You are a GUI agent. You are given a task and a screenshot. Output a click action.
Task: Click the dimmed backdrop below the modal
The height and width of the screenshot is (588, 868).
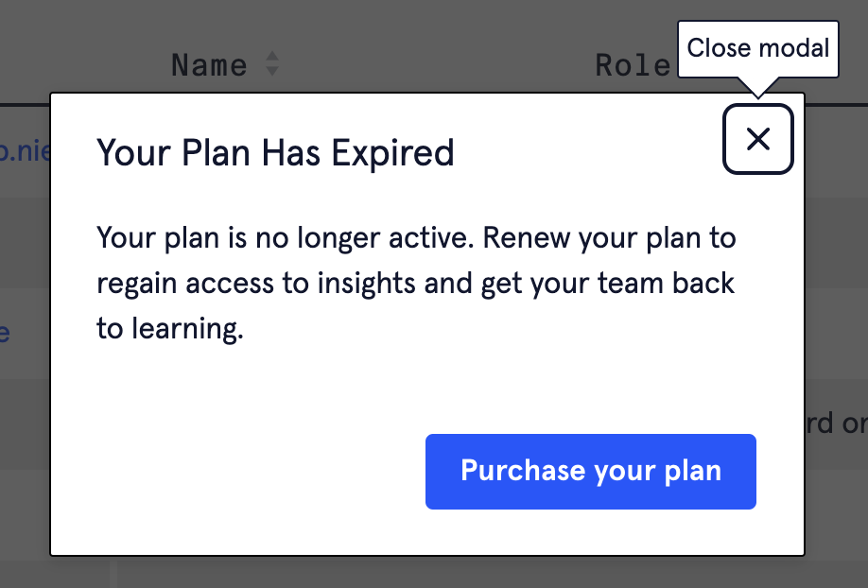(425, 573)
